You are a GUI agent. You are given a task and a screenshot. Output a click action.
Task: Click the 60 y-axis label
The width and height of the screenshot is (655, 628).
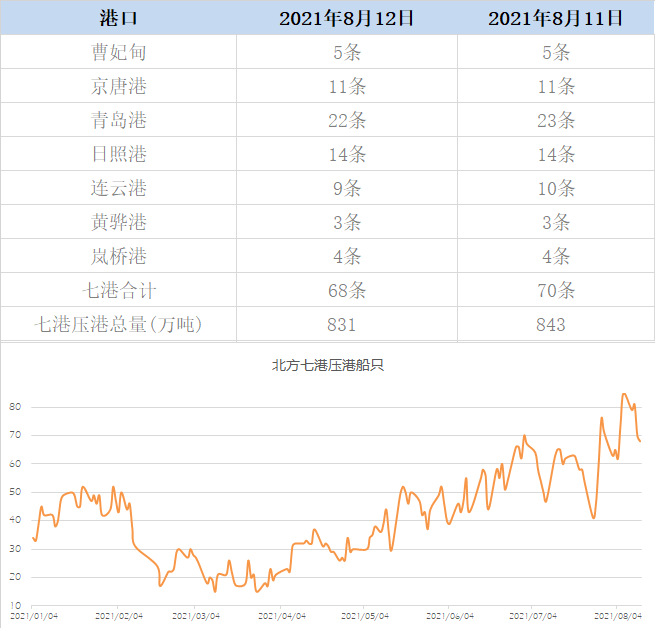coord(15,463)
